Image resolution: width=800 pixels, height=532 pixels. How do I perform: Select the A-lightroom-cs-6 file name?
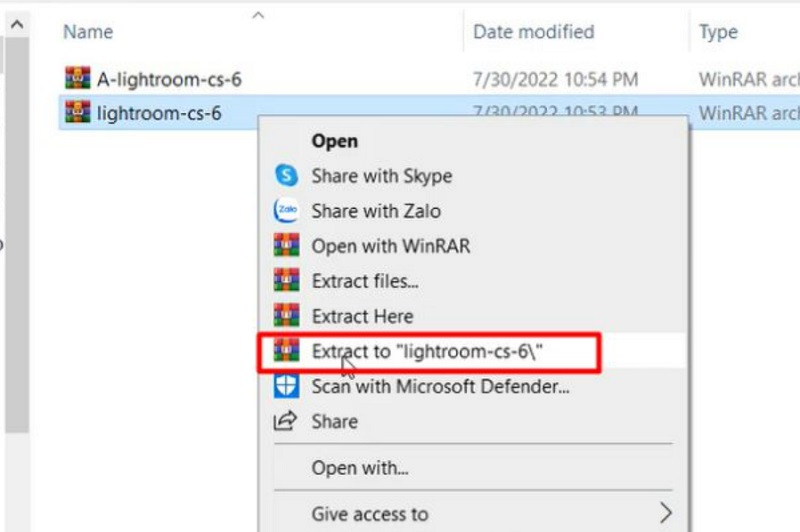coord(169,78)
